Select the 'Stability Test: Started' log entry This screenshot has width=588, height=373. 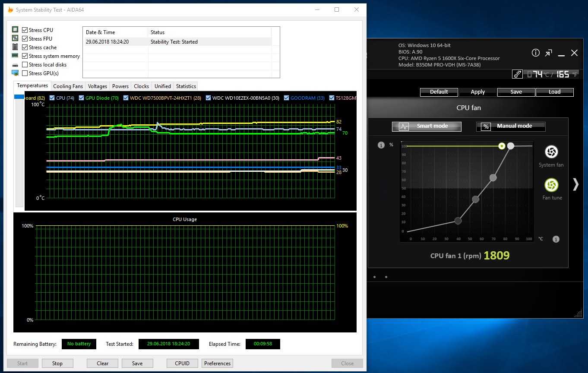(177, 42)
